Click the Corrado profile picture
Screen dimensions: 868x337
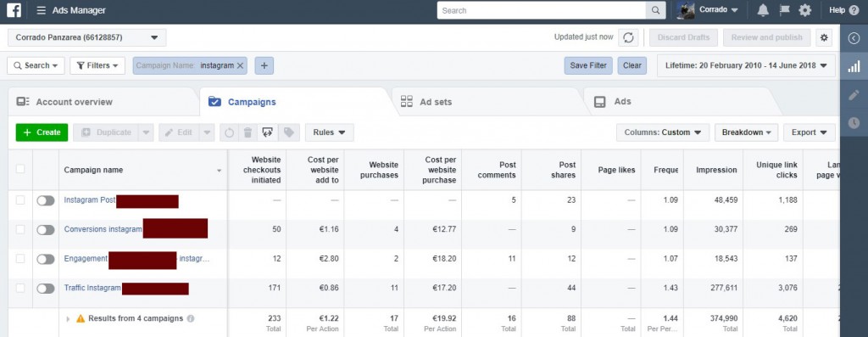(685, 10)
